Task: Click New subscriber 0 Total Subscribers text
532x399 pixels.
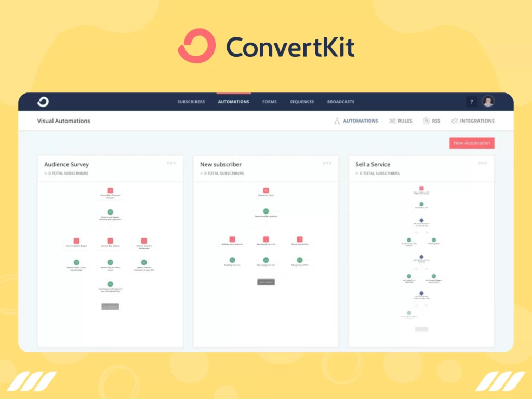Action: [x=224, y=174]
